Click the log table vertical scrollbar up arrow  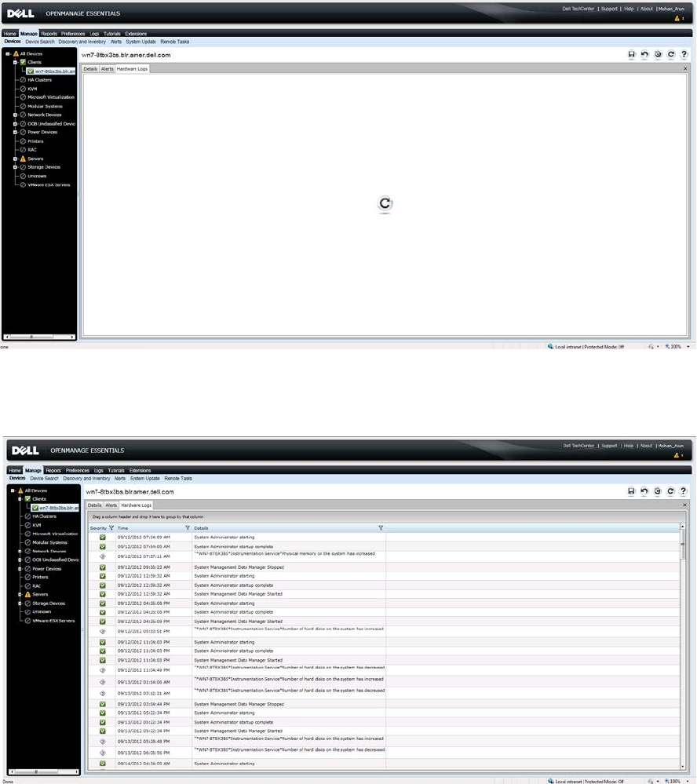click(683, 527)
